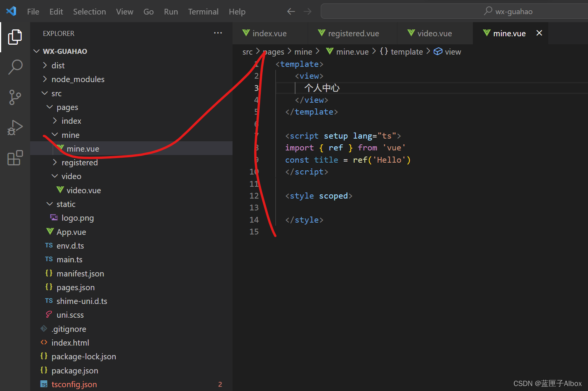Open mine.vue in the file tree
588x391 pixels.
[131, 149]
